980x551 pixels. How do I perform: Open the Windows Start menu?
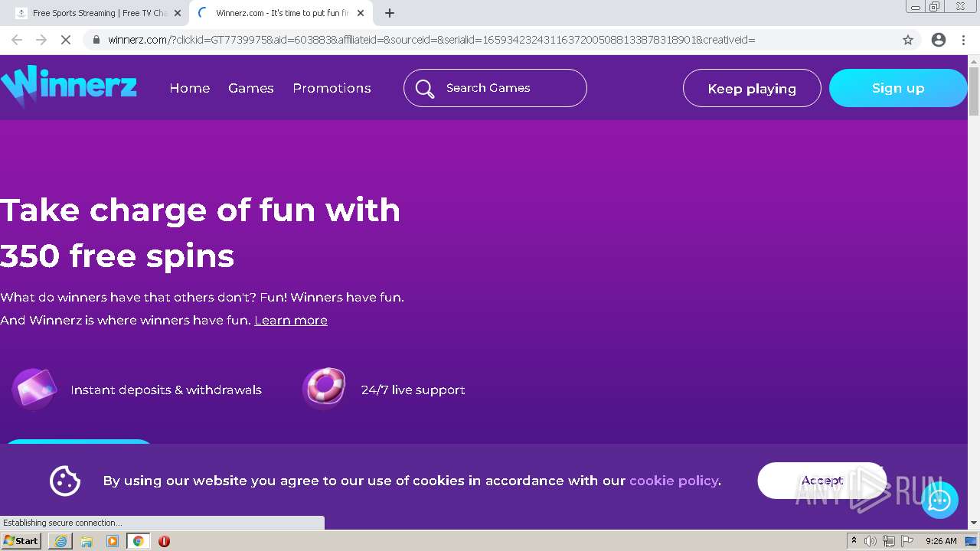coord(21,541)
